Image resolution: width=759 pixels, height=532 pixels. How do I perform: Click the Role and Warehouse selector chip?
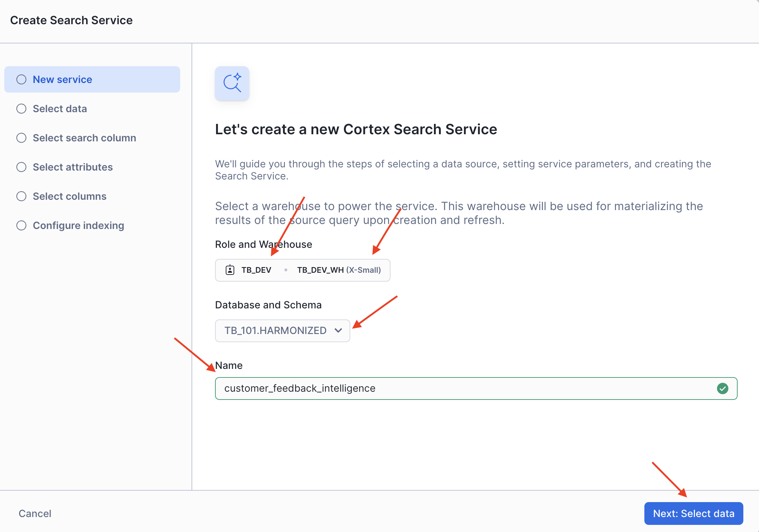click(x=302, y=270)
